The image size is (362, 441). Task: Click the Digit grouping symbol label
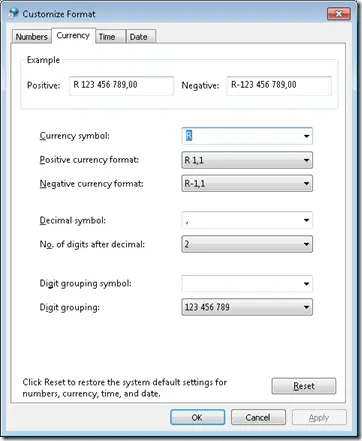[86, 284]
